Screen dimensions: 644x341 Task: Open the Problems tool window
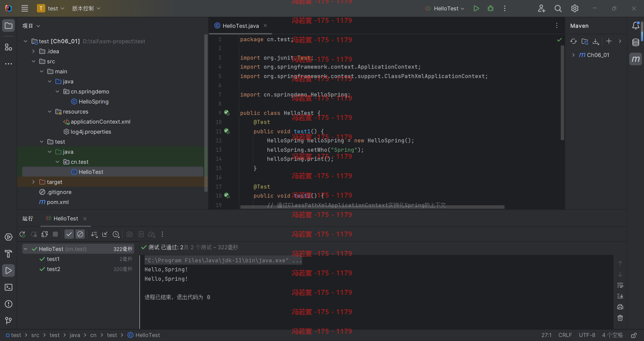(x=8, y=304)
